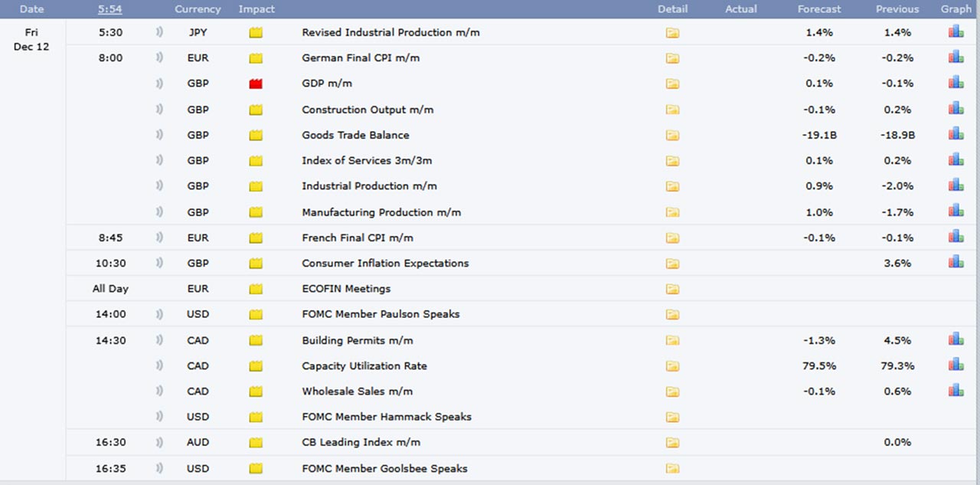Open detail folder for German Final CPI m/m

pyautogui.click(x=672, y=58)
